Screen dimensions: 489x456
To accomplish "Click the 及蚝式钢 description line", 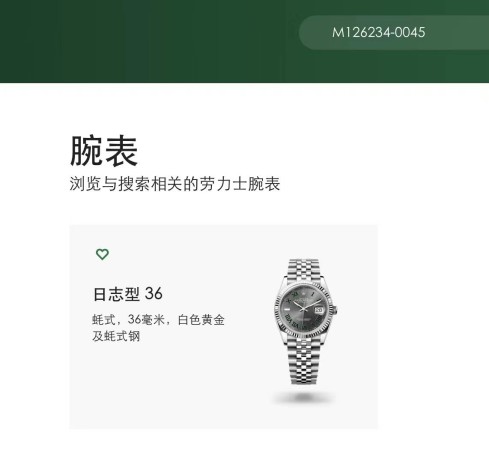I will pyautogui.click(x=116, y=336).
